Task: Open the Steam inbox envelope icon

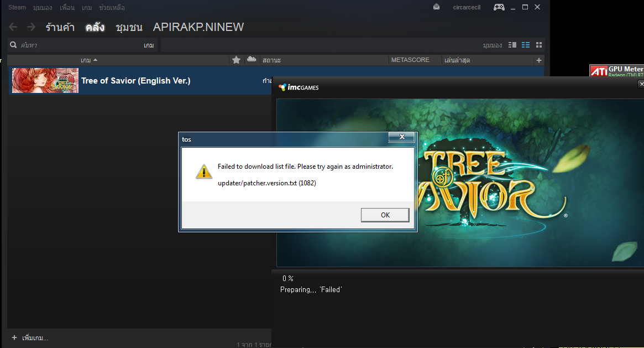Action: 437,7
